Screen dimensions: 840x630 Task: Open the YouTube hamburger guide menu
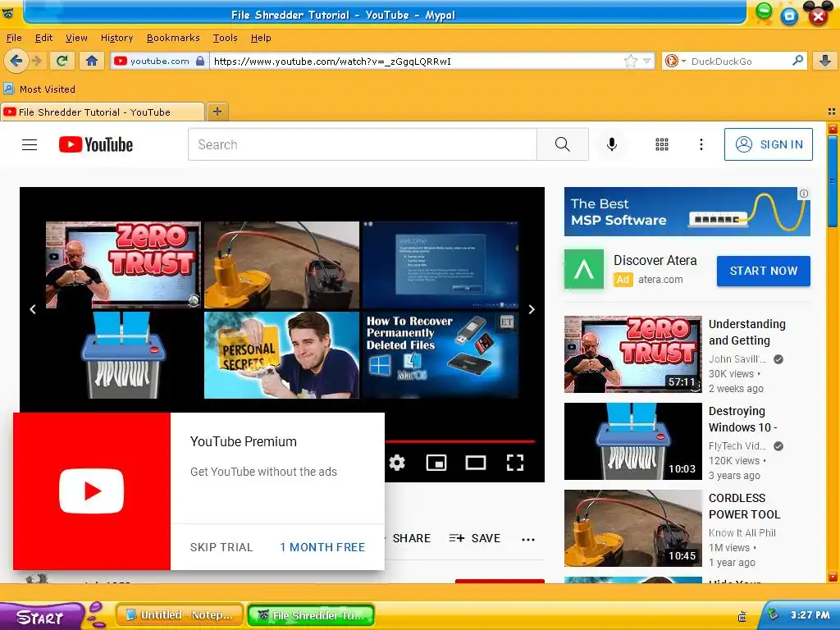coord(30,144)
